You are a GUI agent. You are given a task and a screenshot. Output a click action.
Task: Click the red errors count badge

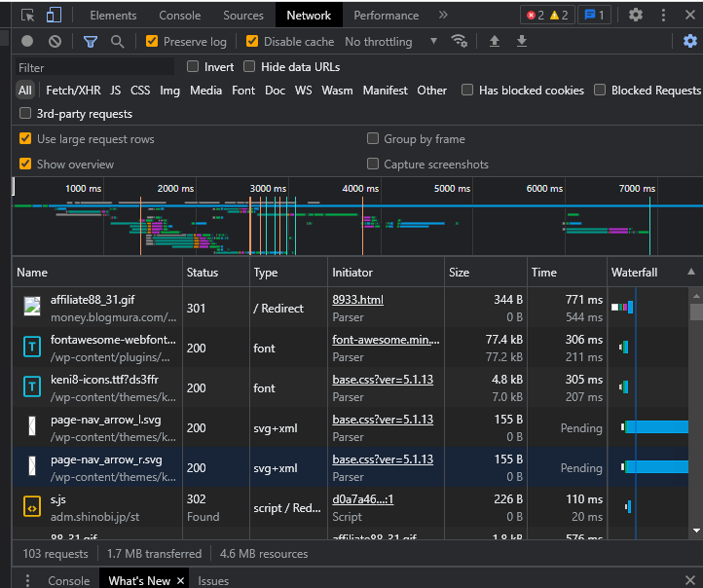pos(536,16)
